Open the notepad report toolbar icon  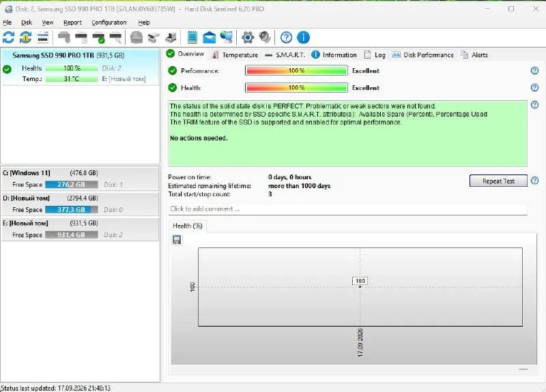pyautogui.click(x=192, y=37)
